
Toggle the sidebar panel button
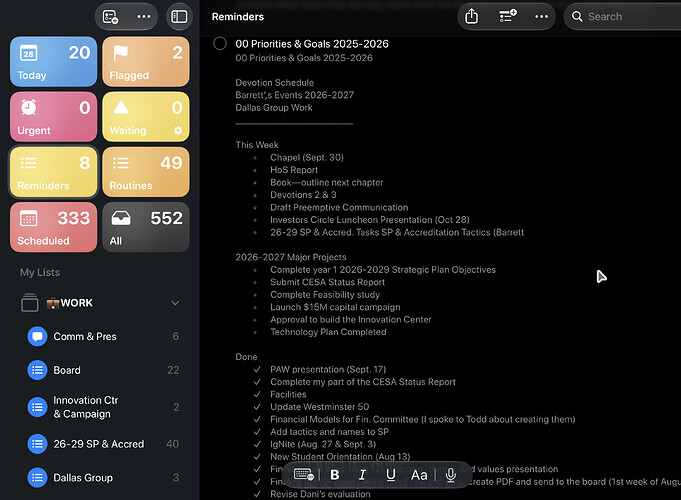coord(179,17)
